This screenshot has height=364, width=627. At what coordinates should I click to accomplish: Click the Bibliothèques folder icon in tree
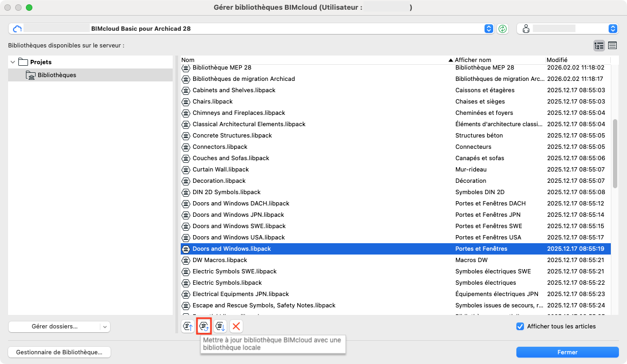(x=30, y=75)
